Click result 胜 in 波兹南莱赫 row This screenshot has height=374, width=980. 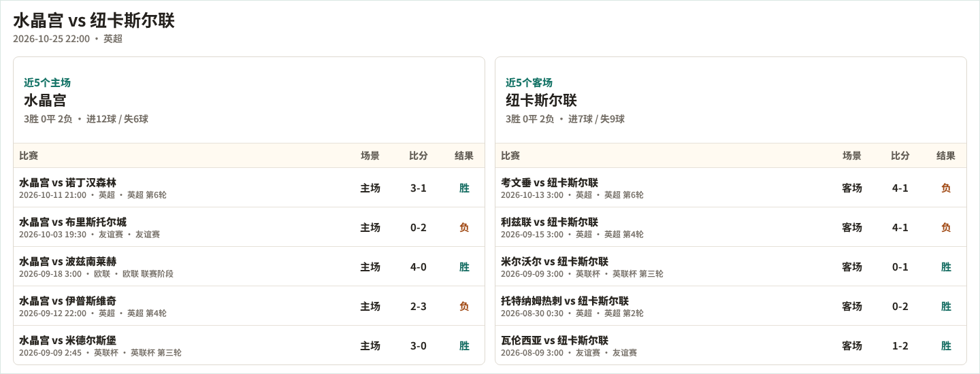pos(464,267)
